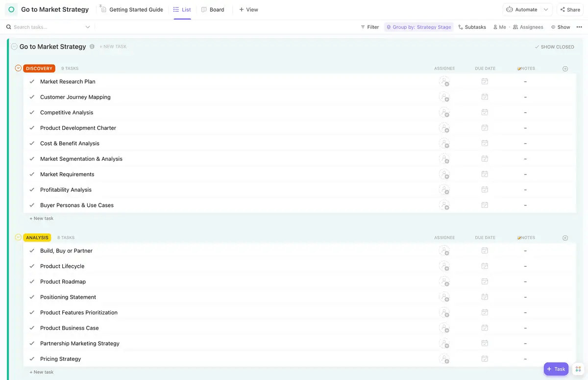Switch to the Board view tab

click(x=213, y=9)
